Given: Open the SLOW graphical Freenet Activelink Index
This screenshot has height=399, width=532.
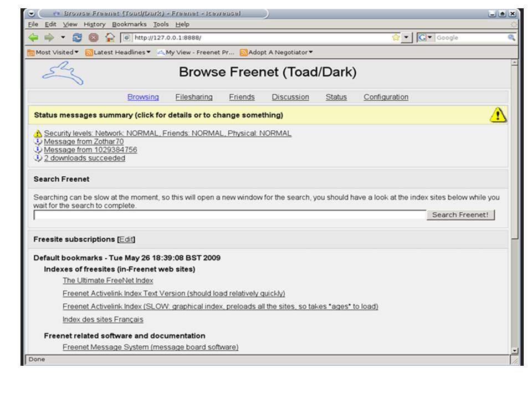Looking at the screenshot, I should 220,306.
